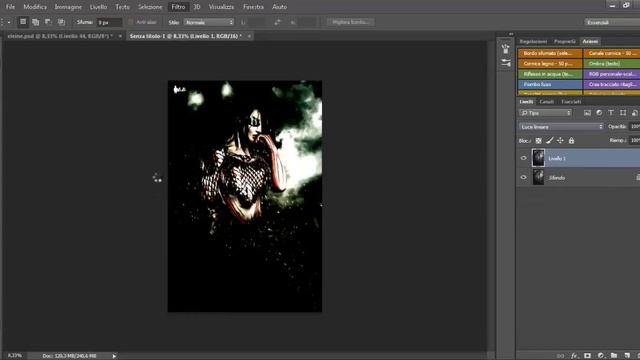Open the Filtro menu
This screenshot has height=360, width=640.
coord(178,7)
